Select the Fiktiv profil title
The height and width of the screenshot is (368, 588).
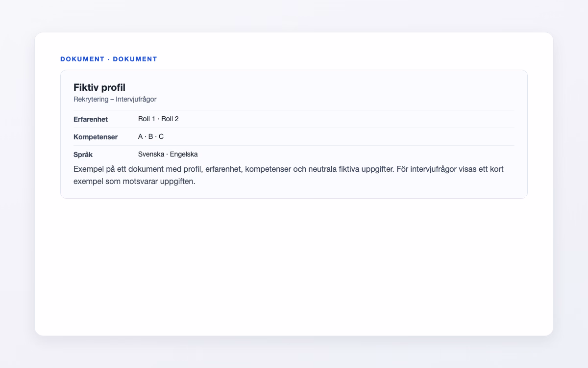click(99, 87)
